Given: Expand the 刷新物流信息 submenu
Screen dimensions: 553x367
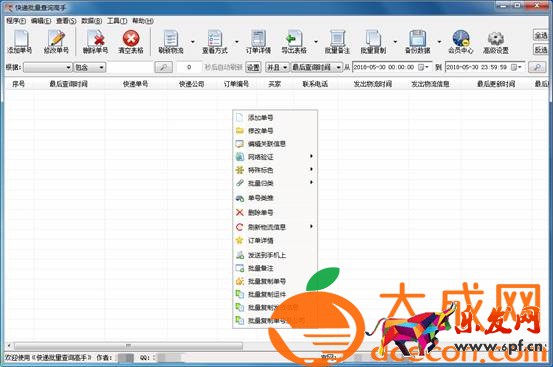Looking at the screenshot, I should click(275, 227).
